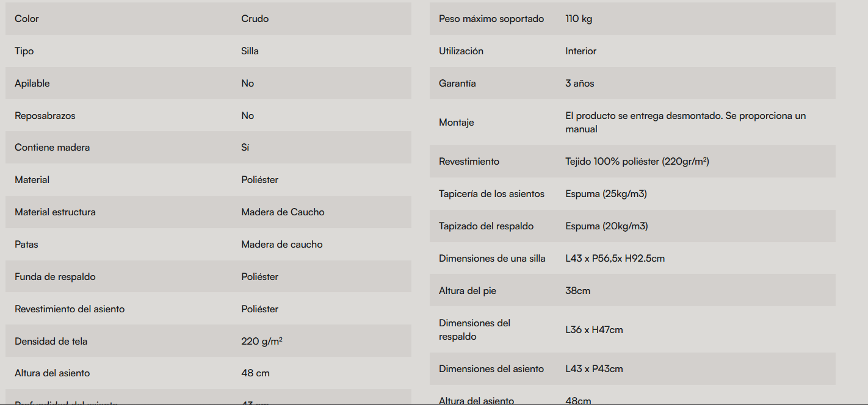The height and width of the screenshot is (405, 868).
Task: Click the '110 kg' weight value
Action: (x=579, y=19)
